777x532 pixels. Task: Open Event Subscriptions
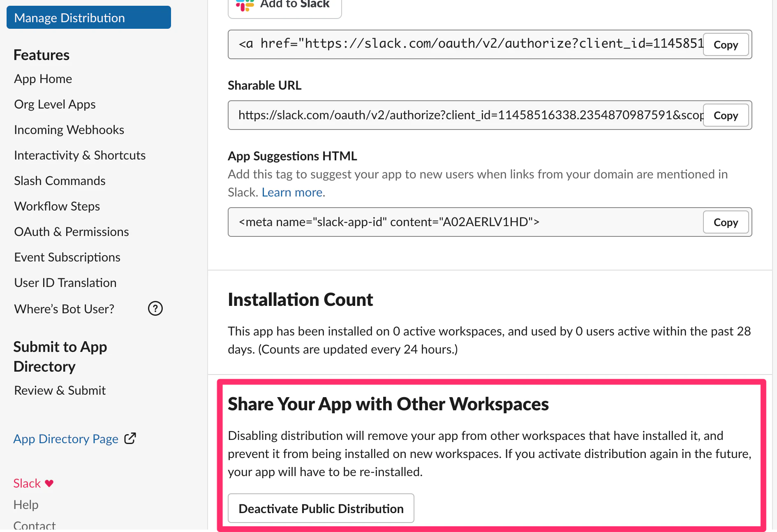pyautogui.click(x=67, y=257)
